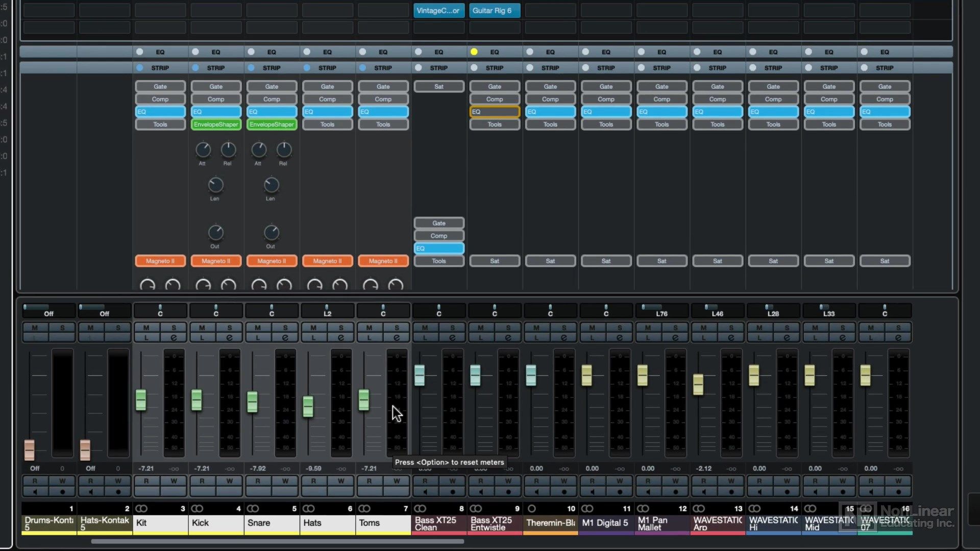
Task: Click Att knob on Kick EnvelopeShaper
Action: (203, 150)
